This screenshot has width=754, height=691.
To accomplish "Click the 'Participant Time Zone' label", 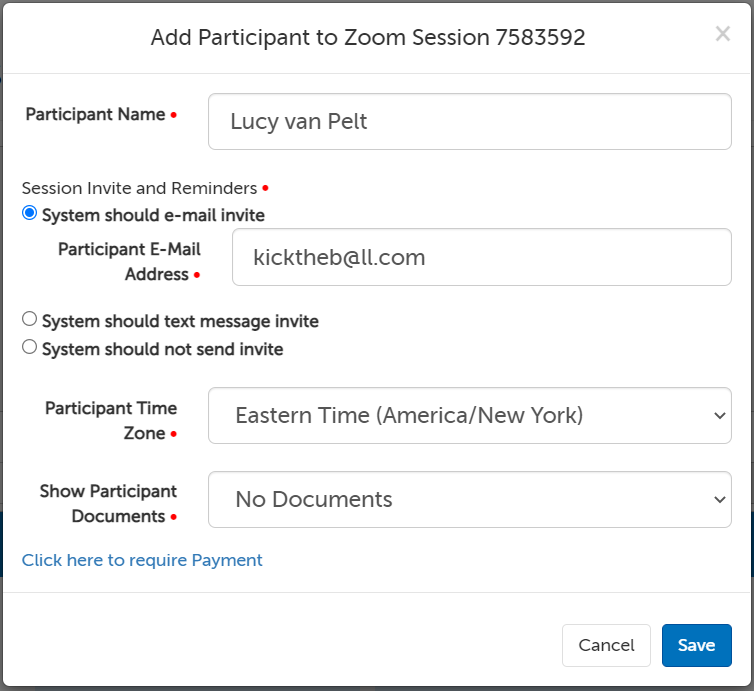I will click(110, 420).
